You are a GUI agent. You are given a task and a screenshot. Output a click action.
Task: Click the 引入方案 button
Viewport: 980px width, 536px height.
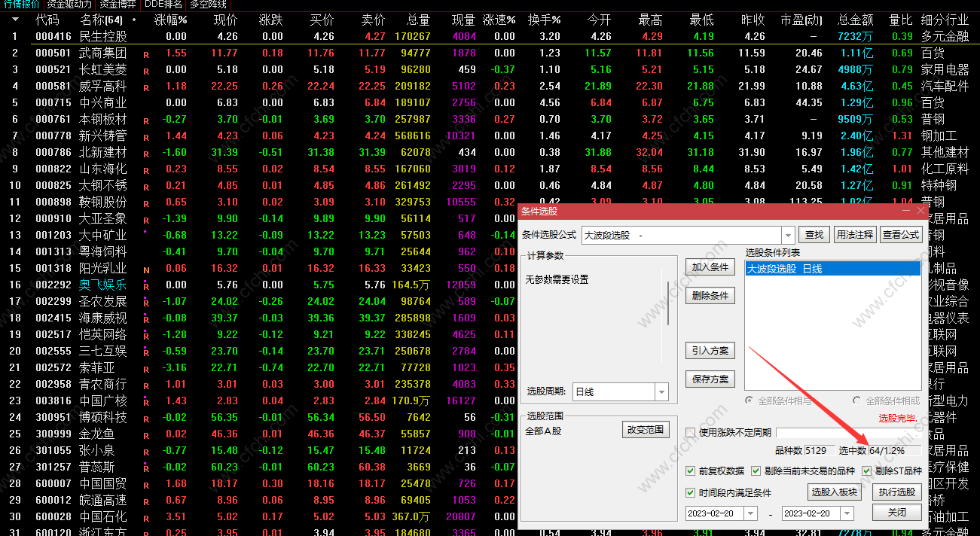[710, 351]
